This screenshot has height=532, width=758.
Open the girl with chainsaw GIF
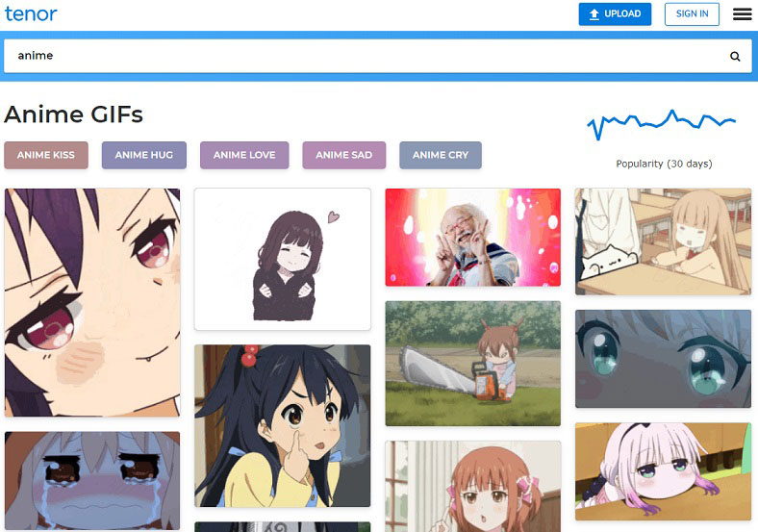(x=472, y=364)
